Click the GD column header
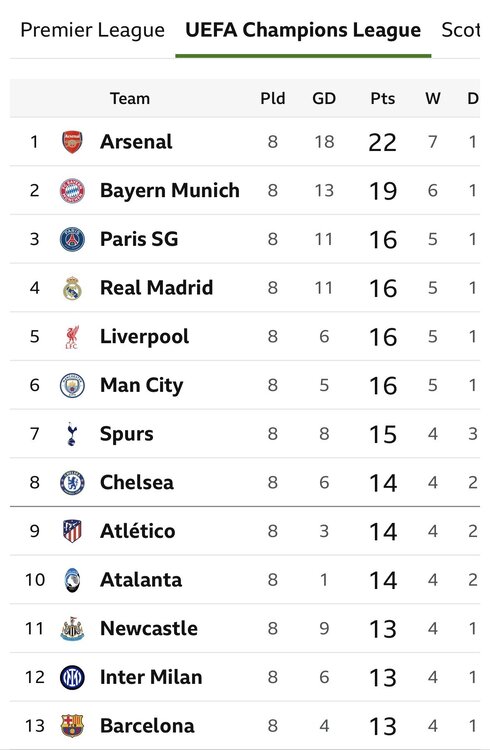Image resolution: width=490 pixels, height=750 pixels. click(324, 99)
